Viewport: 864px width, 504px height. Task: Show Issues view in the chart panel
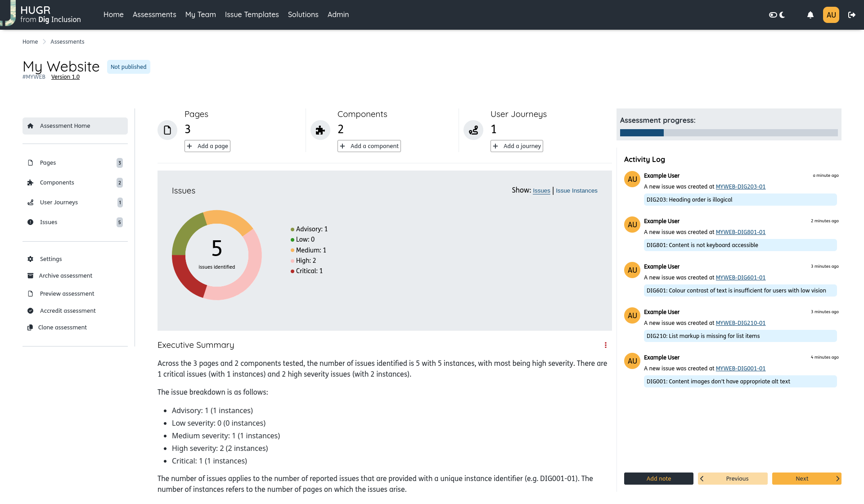pyautogui.click(x=541, y=191)
